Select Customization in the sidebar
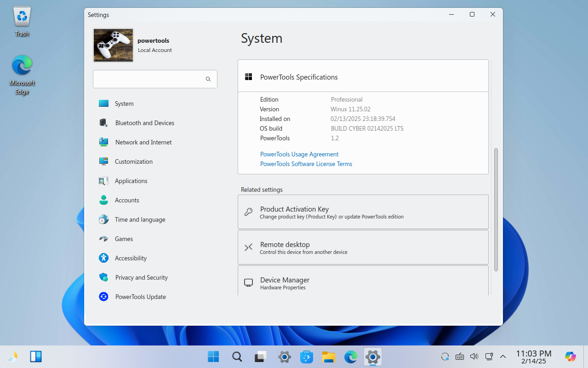Image resolution: width=588 pixels, height=368 pixels. [155, 161]
